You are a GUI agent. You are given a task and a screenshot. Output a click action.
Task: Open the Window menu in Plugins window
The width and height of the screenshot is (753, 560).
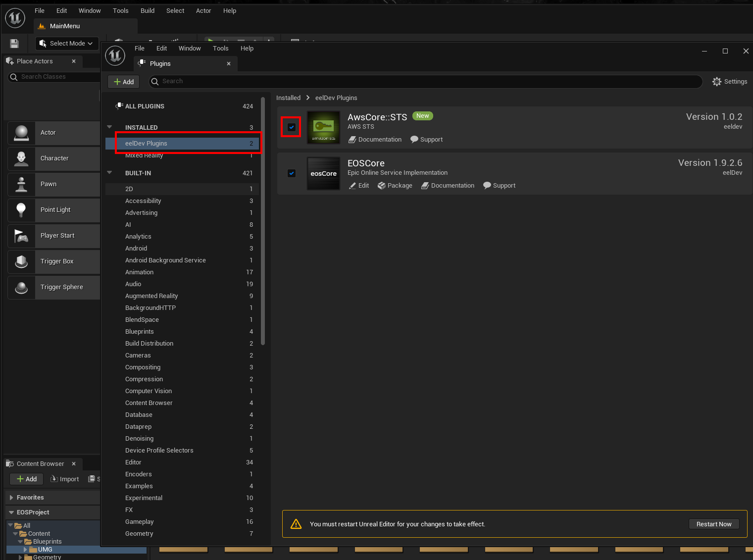click(x=190, y=49)
